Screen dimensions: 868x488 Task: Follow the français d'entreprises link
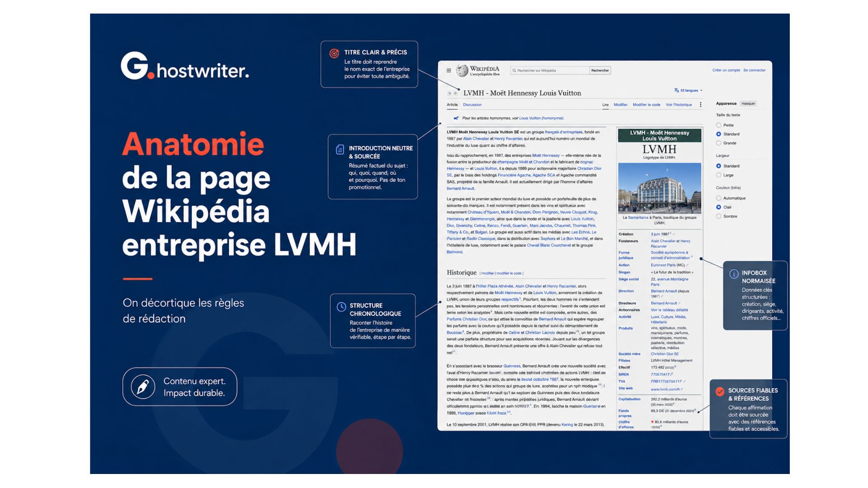563,132
